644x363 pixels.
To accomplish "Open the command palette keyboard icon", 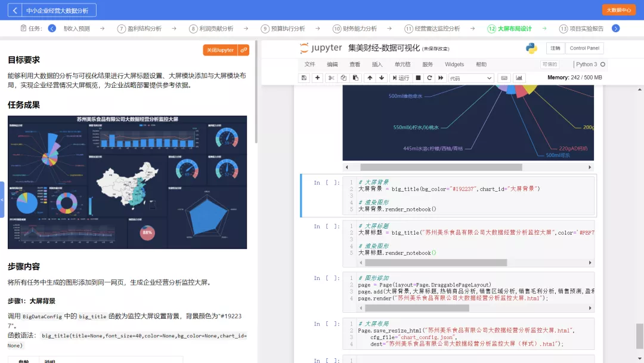I will pos(504,78).
